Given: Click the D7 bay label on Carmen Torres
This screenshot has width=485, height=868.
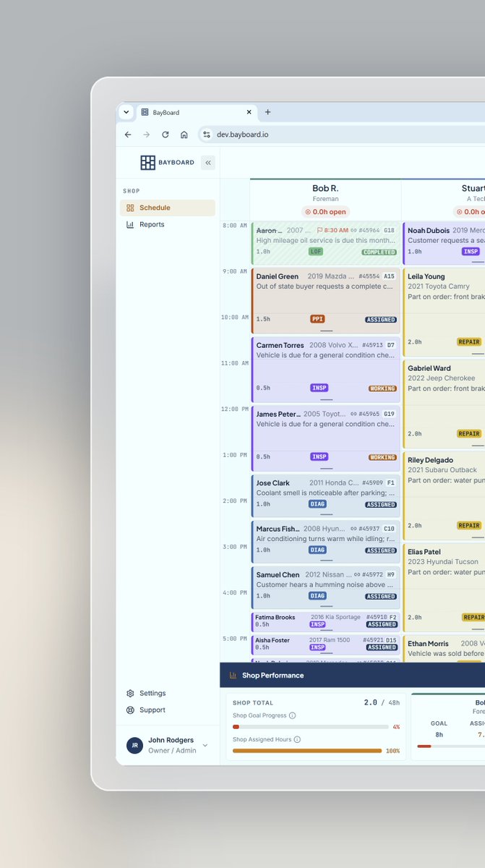Looking at the screenshot, I should click(x=391, y=345).
